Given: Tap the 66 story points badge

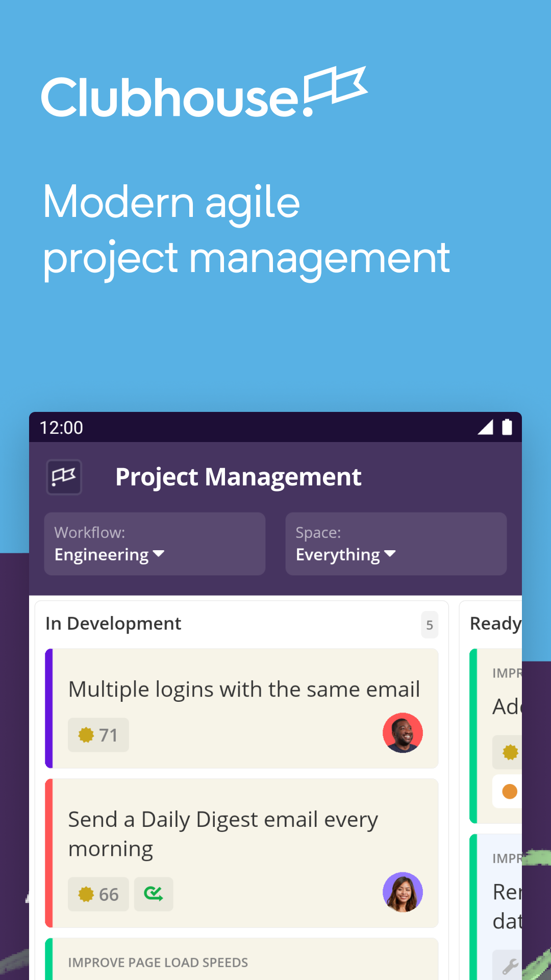Looking at the screenshot, I should (98, 894).
